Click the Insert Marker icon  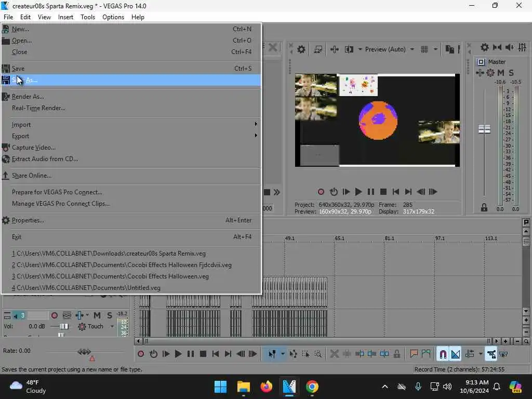(414, 354)
